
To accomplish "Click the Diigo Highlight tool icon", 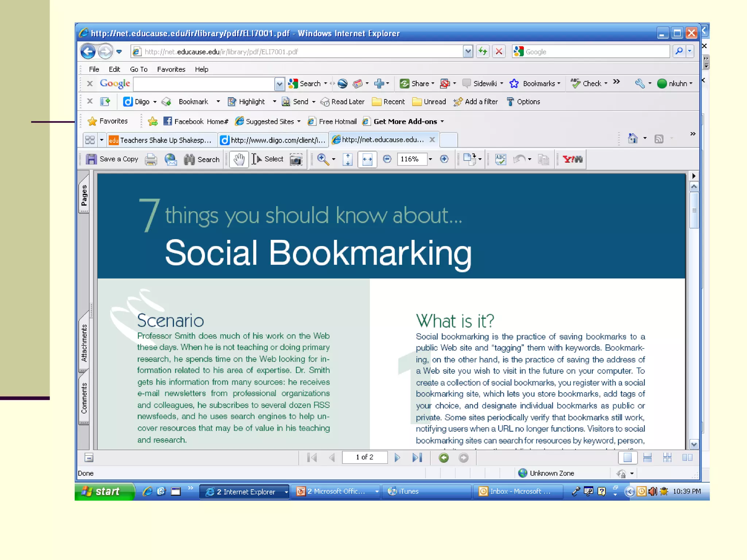I will click(232, 102).
